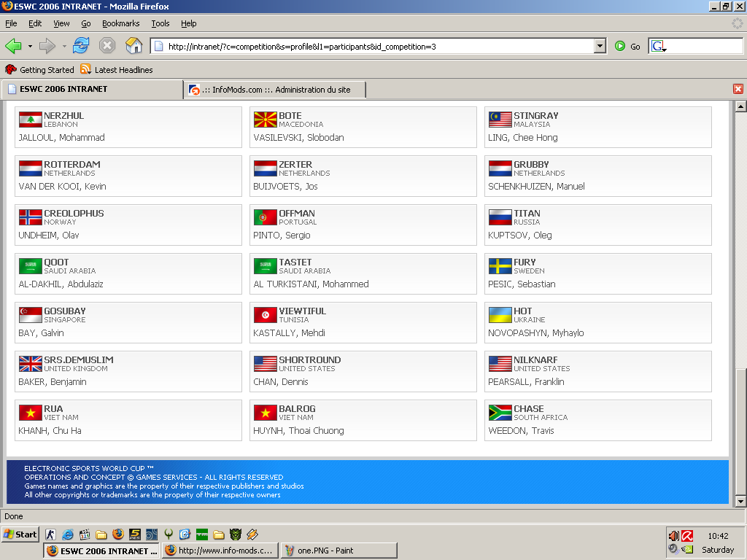Click the GRUBBY Netherlands participant card
This screenshot has width=747, height=560.
pos(598,176)
